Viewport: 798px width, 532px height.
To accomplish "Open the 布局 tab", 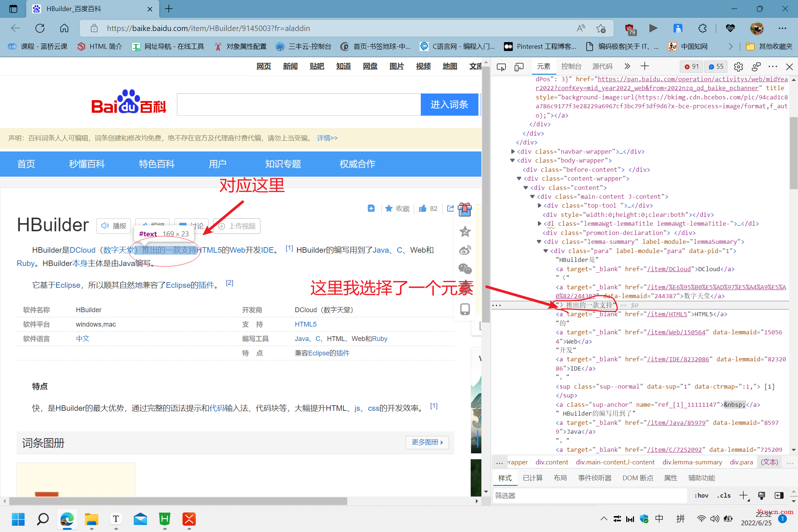I will coord(560,478).
